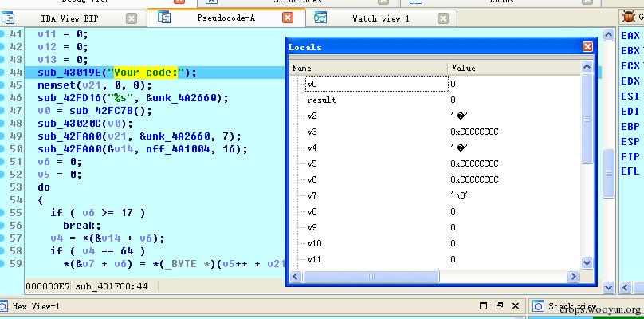This screenshot has height=319, width=644.
Task: Click the Value column header in Locals
Action: pos(514,68)
